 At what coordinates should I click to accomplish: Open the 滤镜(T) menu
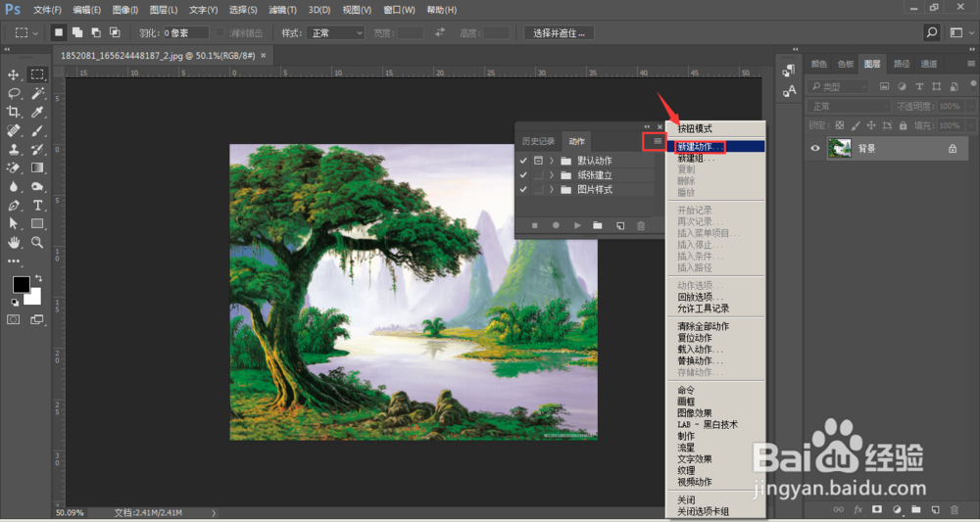pyautogui.click(x=283, y=10)
